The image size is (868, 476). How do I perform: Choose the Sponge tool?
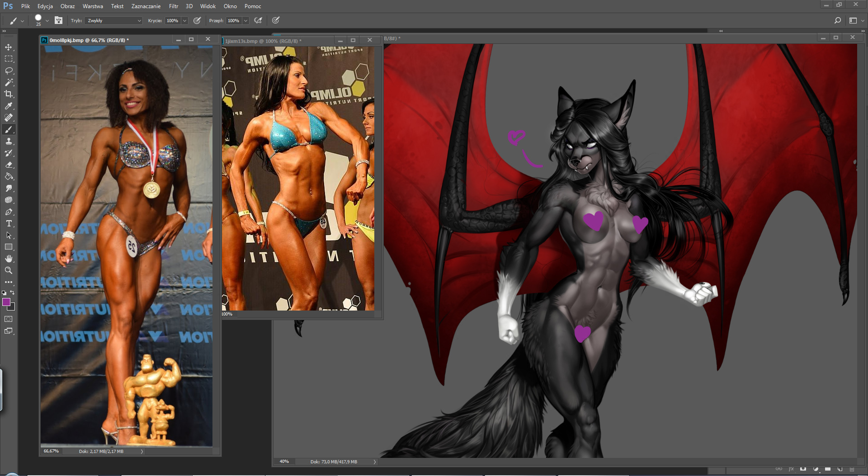[x=9, y=200]
